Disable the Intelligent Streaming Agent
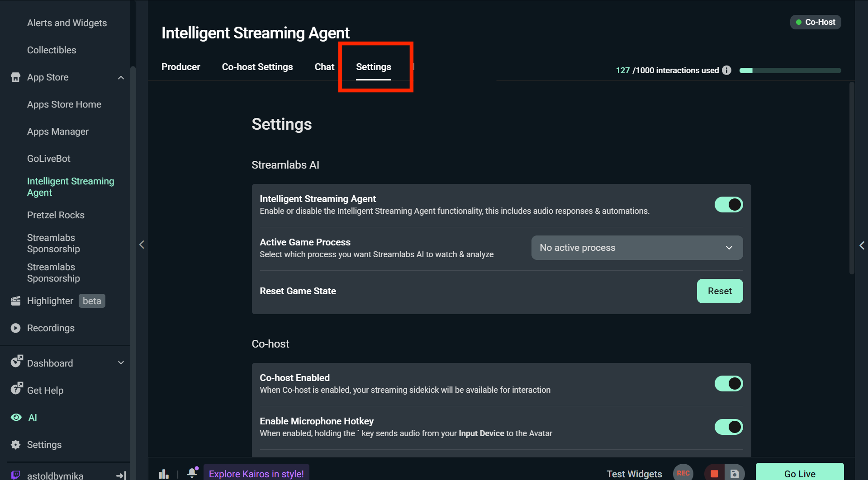The width and height of the screenshot is (868, 480). (728, 204)
